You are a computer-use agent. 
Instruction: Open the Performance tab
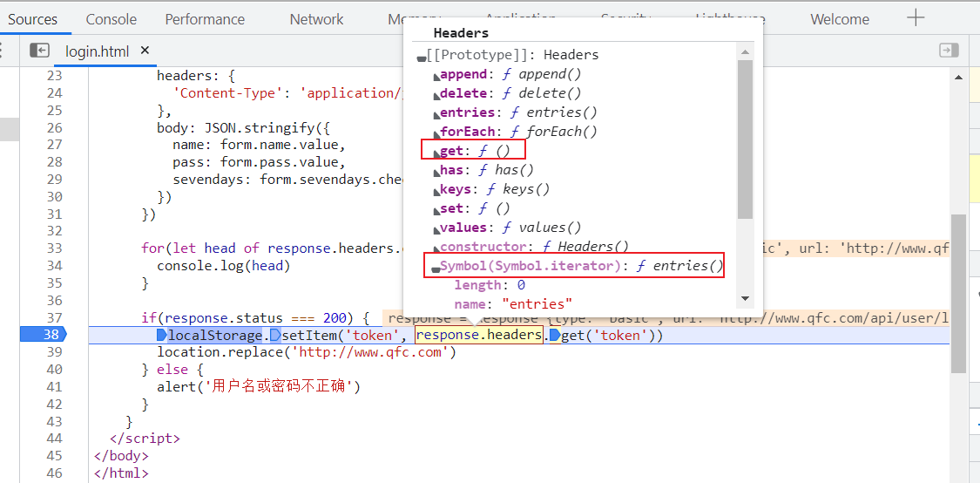[205, 19]
